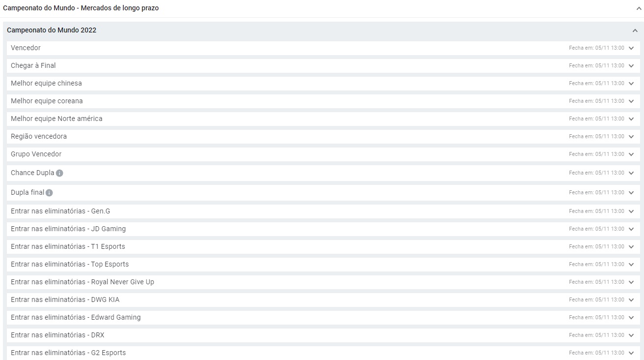Expand the Melhor equipe Norte américa chevron

tap(631, 119)
